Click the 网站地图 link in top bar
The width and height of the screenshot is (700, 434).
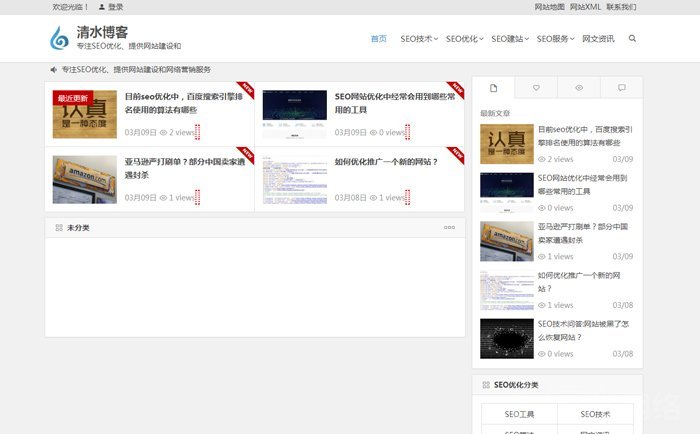[x=549, y=7]
